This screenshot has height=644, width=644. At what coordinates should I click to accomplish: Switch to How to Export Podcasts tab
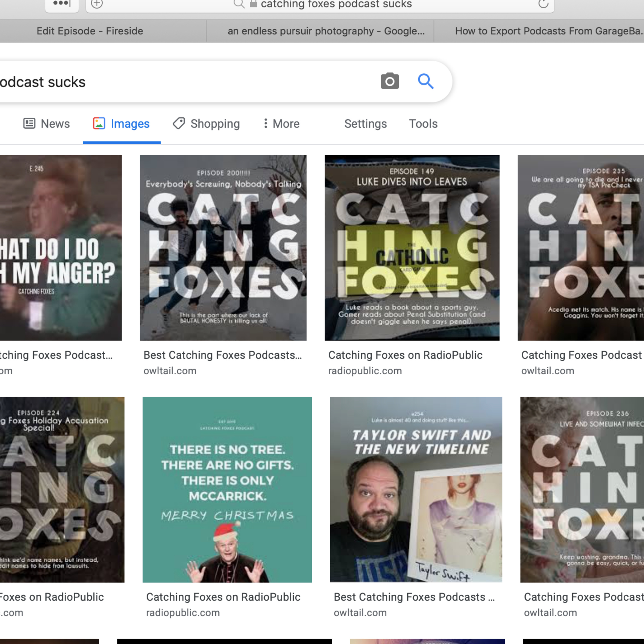[539, 31]
